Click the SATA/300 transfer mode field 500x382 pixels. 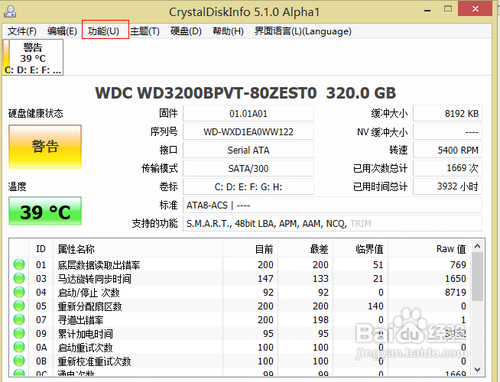(248, 169)
